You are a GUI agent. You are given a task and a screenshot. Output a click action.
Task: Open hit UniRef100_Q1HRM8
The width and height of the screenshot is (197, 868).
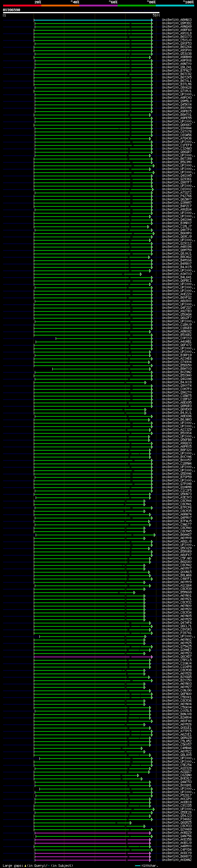pos(177,487)
